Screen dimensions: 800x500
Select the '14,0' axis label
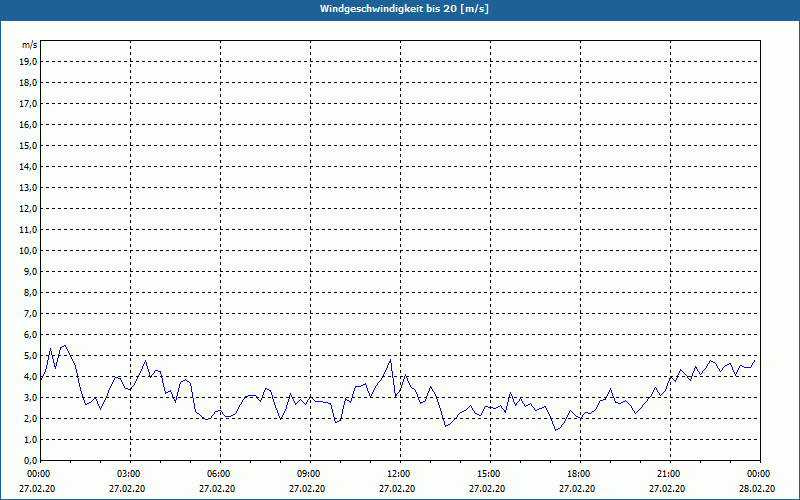pos(29,166)
